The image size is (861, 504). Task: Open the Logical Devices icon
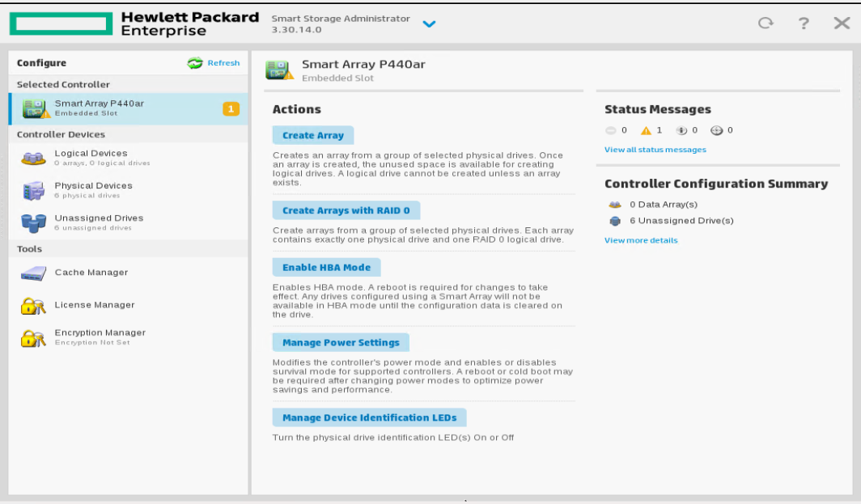click(x=33, y=158)
